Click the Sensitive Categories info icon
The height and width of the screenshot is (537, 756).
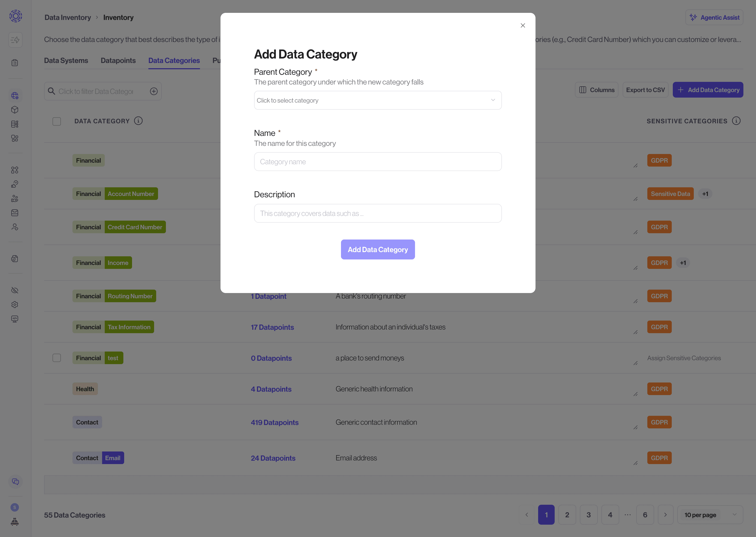coord(736,121)
